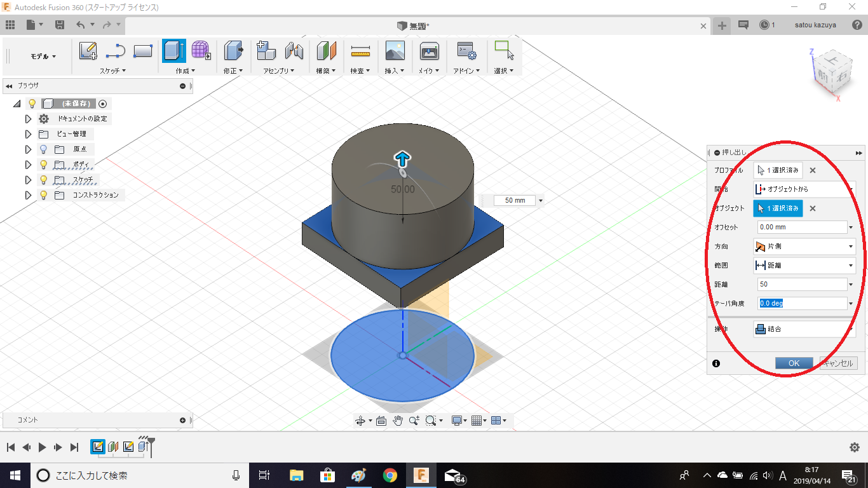Click the キャンセル button in extrude dialog
This screenshot has height=488, width=868.
[x=838, y=363]
